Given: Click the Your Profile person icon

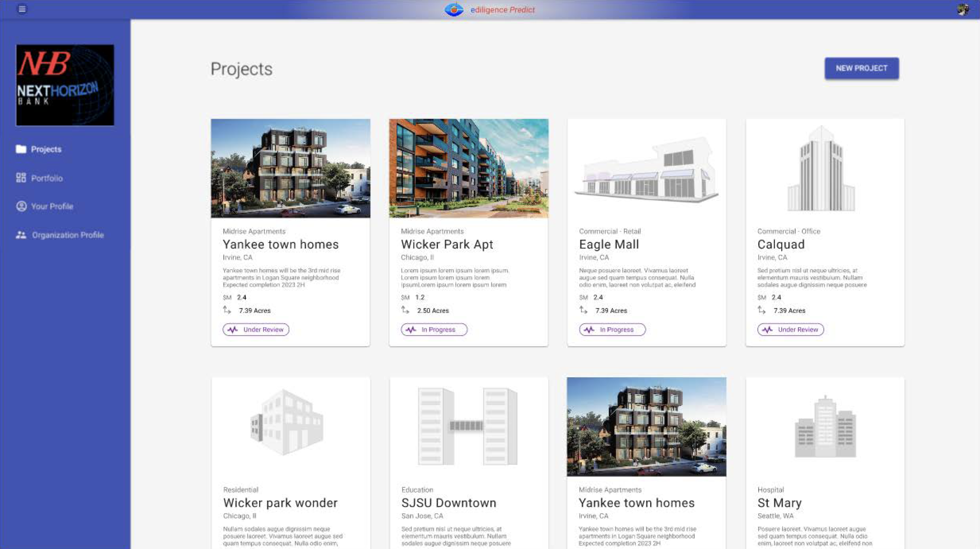Looking at the screenshot, I should point(21,206).
